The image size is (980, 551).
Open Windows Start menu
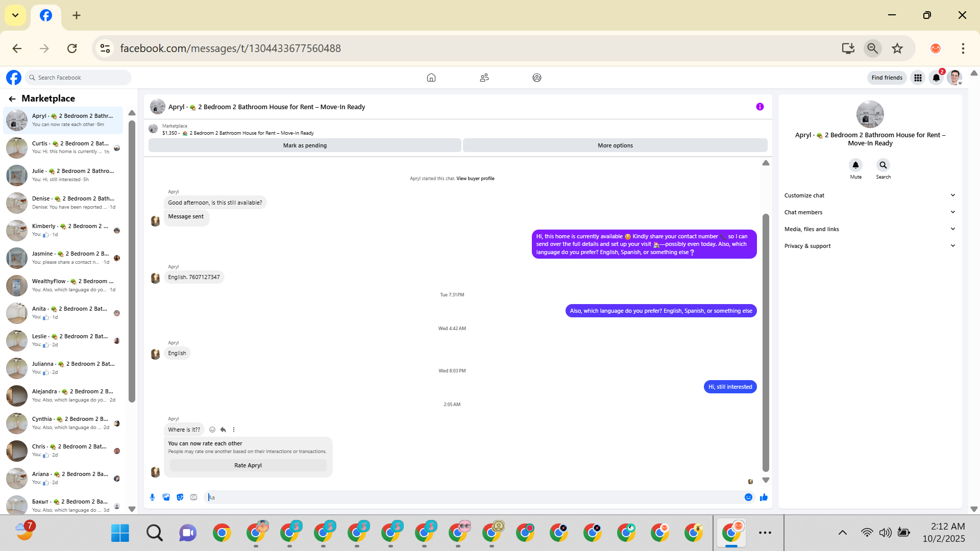pos(120,533)
